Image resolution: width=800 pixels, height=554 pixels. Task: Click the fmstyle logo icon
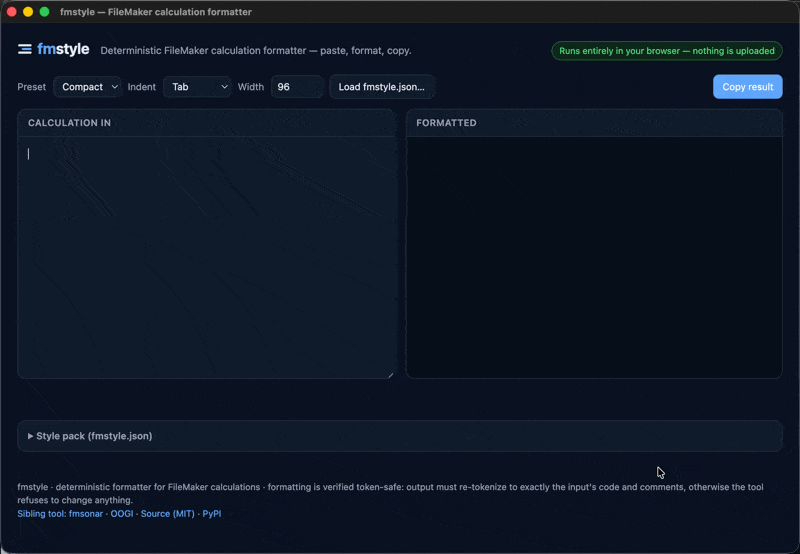coord(24,49)
